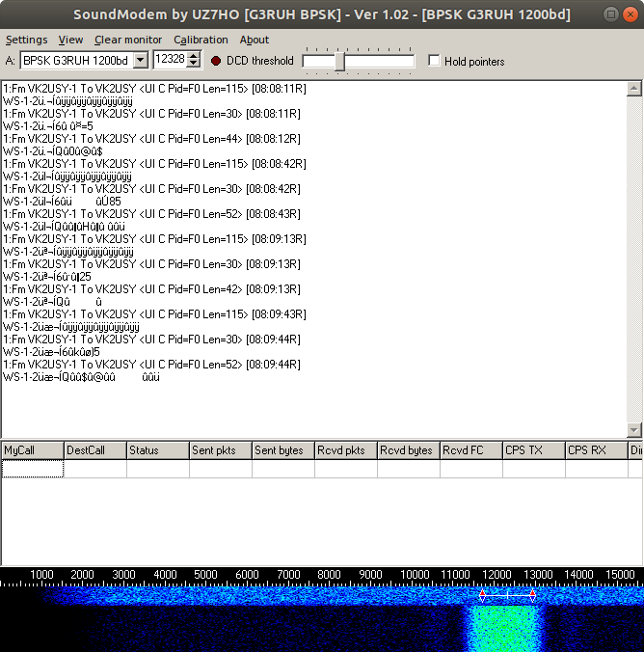
Task: Click the 6000 label on frequency scale
Action: 247,575
